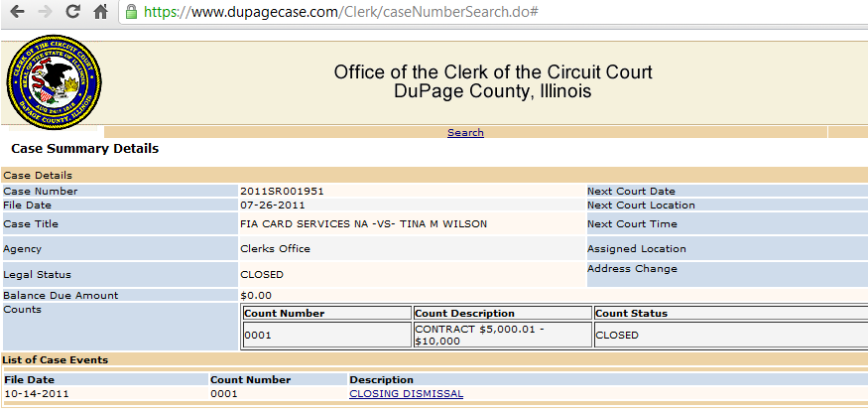
Task: Click the Next Court Date label
Action: 631,192
